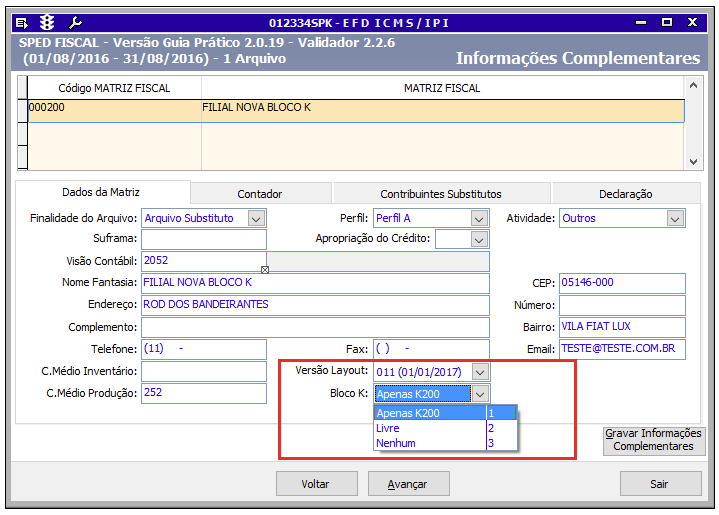The image size is (719, 515).
Task: Click the Código MATRIZ FISCAL column header
Action: tap(114, 88)
